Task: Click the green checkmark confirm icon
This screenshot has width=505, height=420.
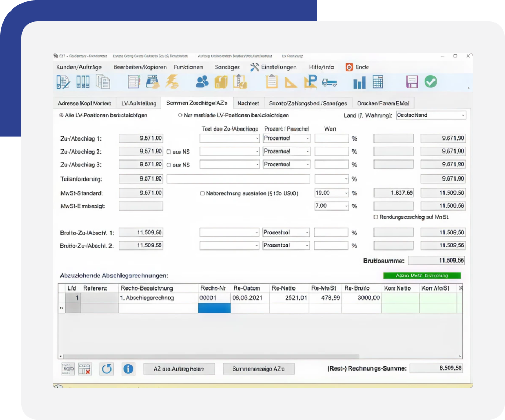Action: [x=430, y=82]
